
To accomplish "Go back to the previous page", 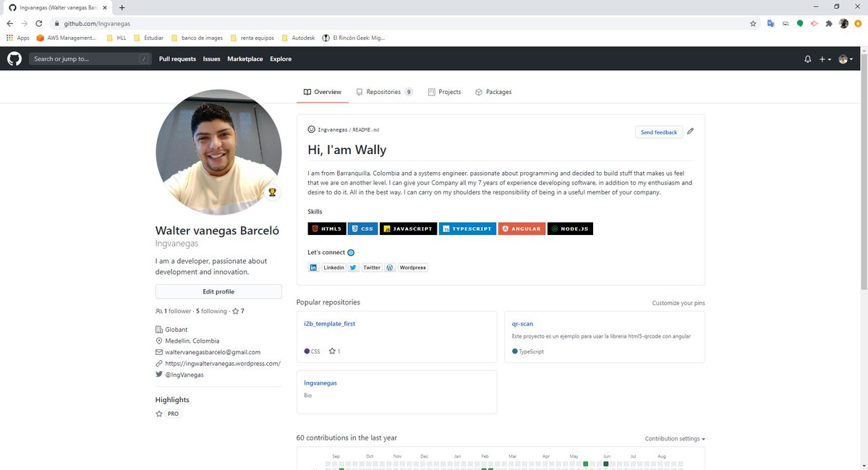I will click(9, 23).
